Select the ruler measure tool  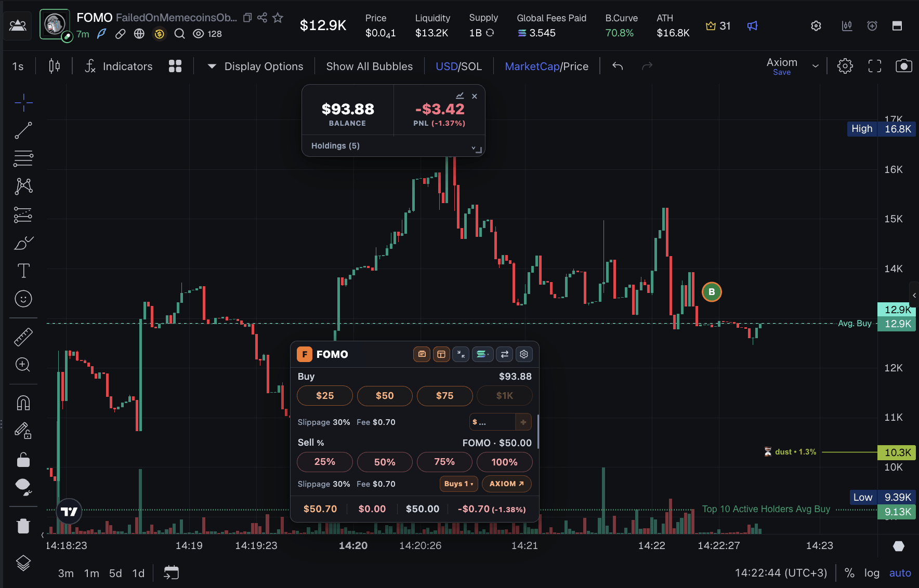(23, 337)
